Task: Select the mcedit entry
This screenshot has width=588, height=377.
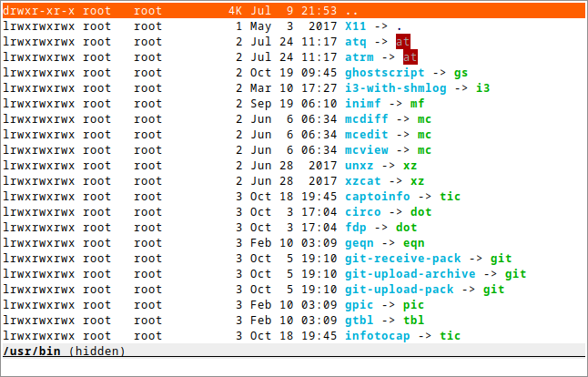Action: click(367, 135)
